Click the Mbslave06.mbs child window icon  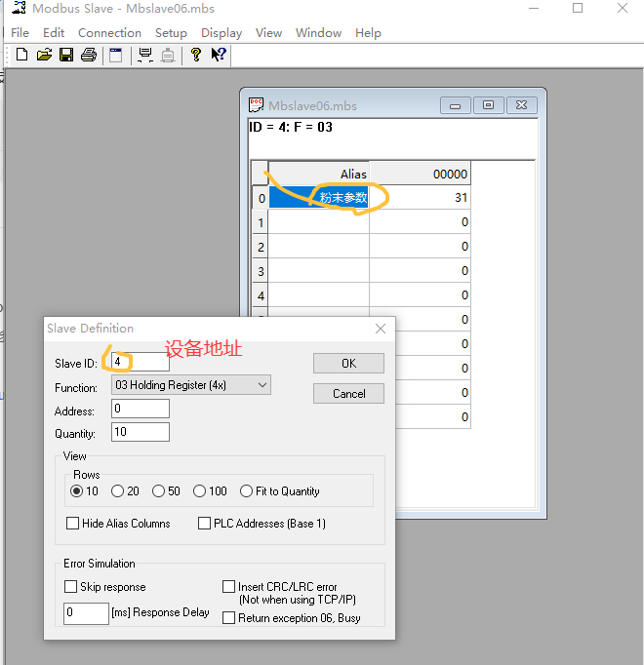pos(256,104)
